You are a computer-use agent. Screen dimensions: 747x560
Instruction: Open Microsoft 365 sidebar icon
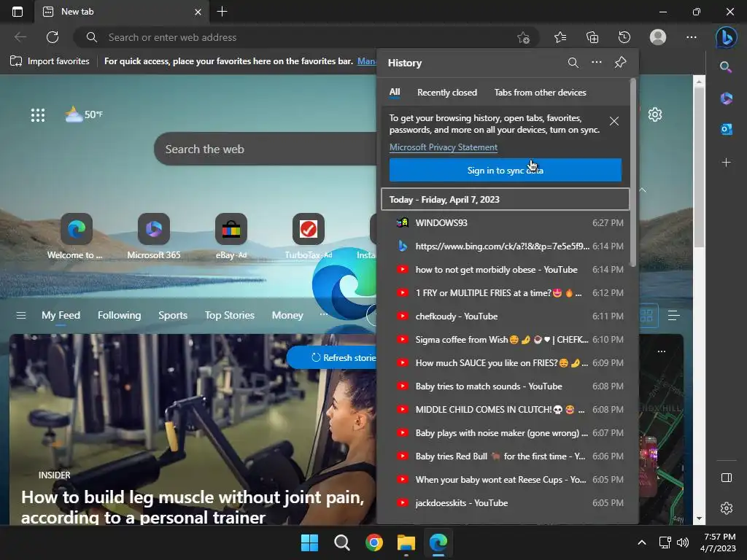[x=726, y=98]
